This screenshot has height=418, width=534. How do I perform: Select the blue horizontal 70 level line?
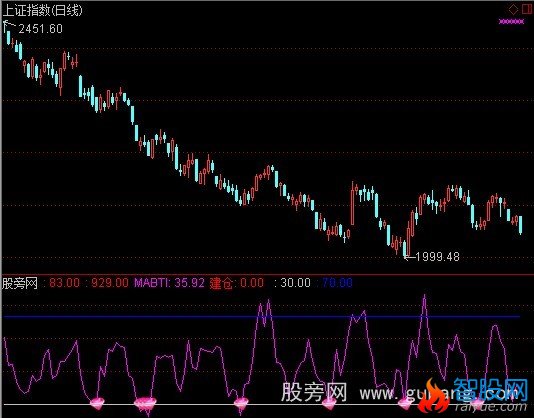[262, 317]
